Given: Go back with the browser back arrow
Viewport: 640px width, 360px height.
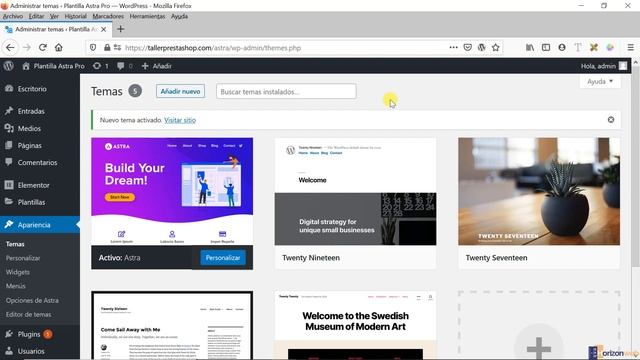Looking at the screenshot, I should click(10, 48).
